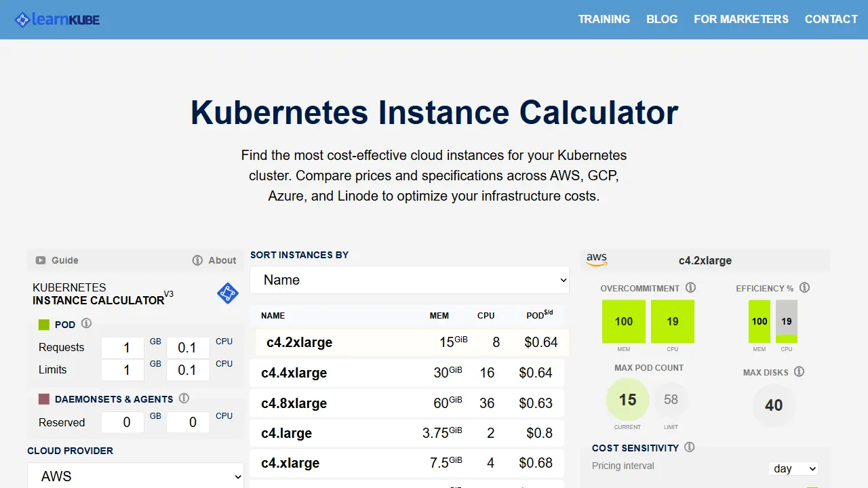Click the Limits GB input field
The width and height of the screenshot is (868, 488).
pos(123,370)
